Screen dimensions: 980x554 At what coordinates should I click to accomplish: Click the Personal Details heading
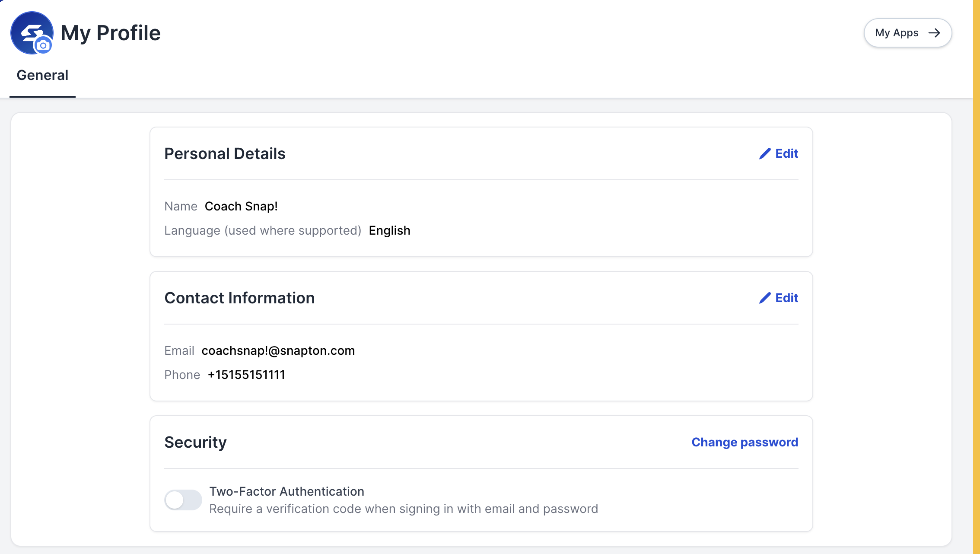point(225,153)
